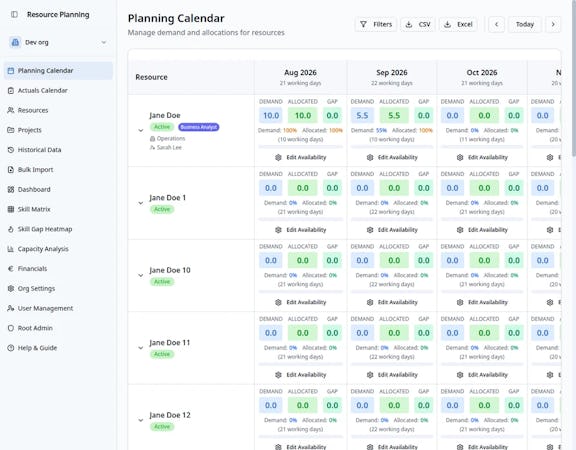This screenshot has width=576, height=450.
Task: Click the Financials euro icon
Action: [11, 269]
